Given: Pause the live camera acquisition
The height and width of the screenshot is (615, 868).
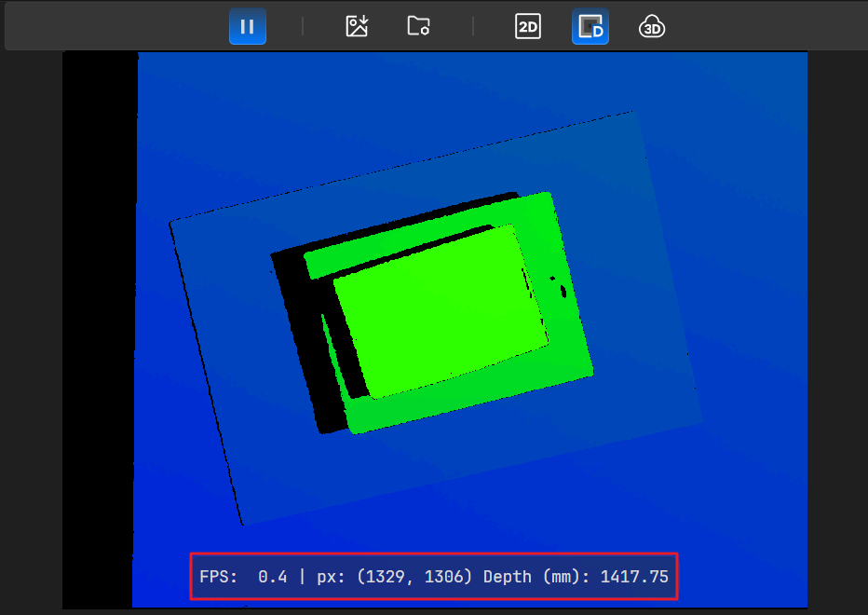Looking at the screenshot, I should pos(248,26).
